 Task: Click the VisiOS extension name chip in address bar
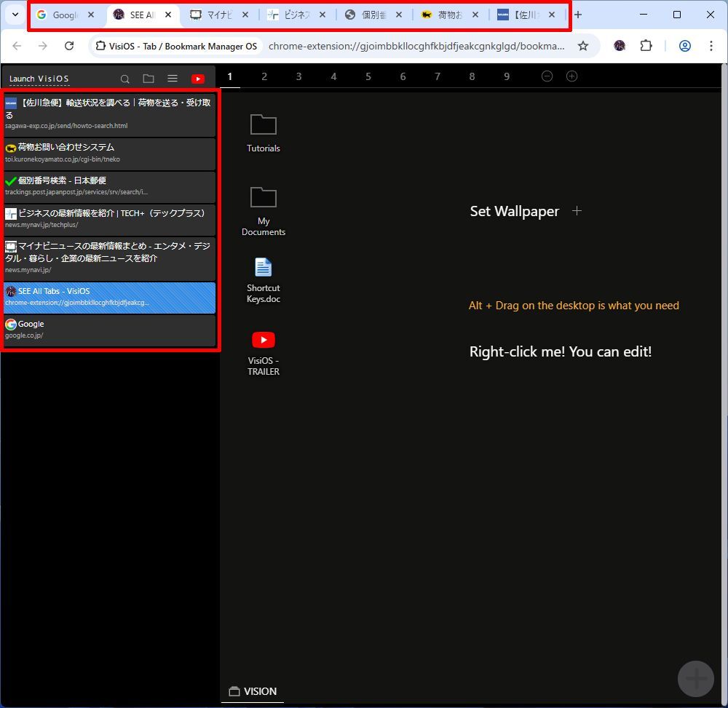point(176,46)
